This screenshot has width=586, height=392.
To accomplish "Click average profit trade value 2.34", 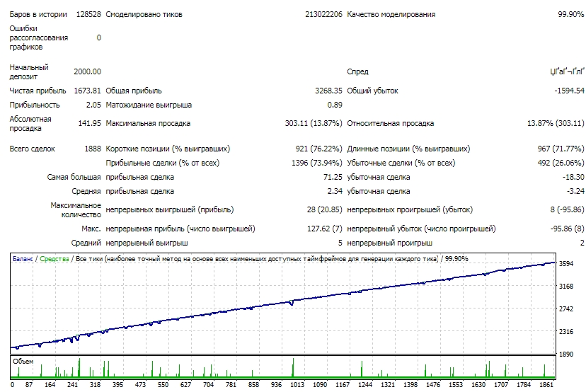I will click(335, 191).
